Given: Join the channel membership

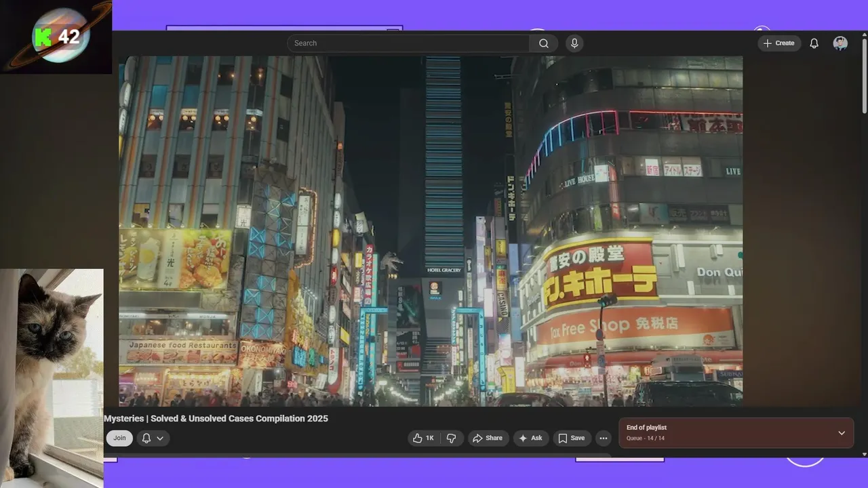Looking at the screenshot, I should click(119, 438).
